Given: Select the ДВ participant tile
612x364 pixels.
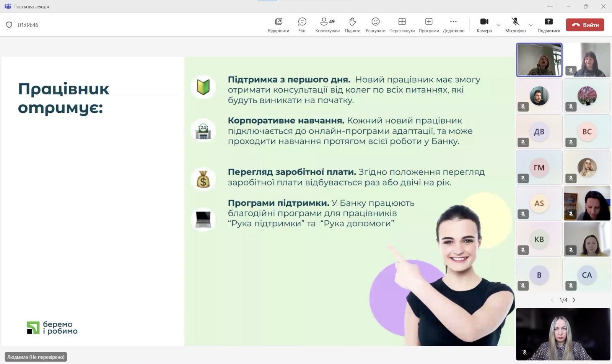Looking at the screenshot, I should click(539, 132).
